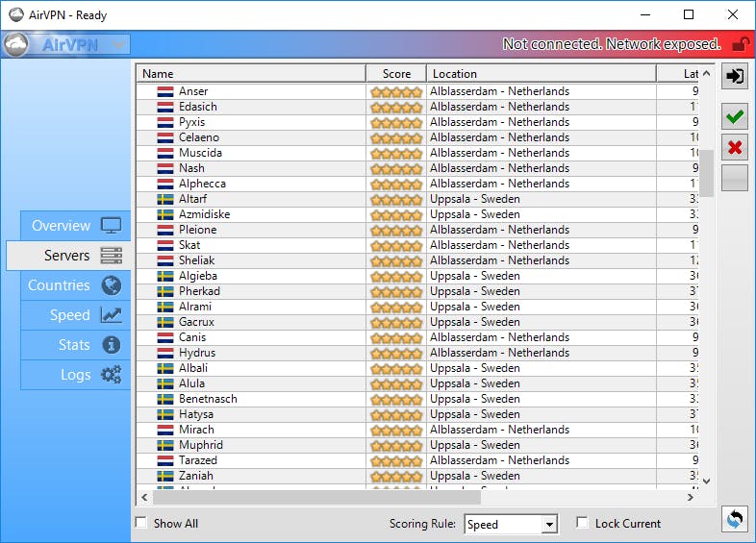Screen dimensions: 756x543
Task: Click the Not connected status text
Action: (x=612, y=44)
